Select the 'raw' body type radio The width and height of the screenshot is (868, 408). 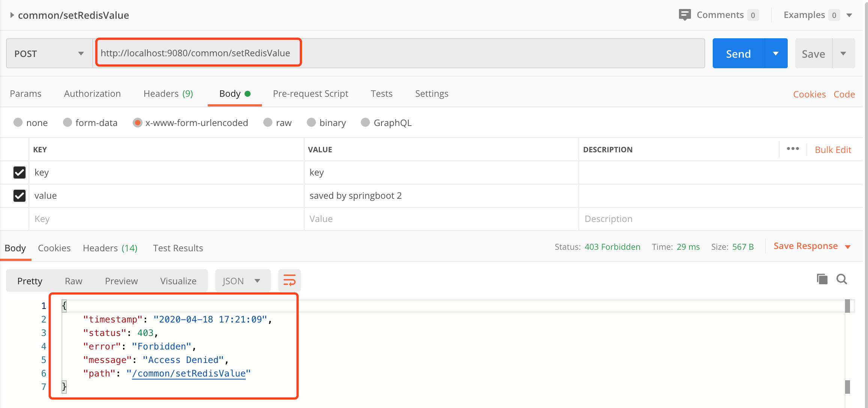268,123
